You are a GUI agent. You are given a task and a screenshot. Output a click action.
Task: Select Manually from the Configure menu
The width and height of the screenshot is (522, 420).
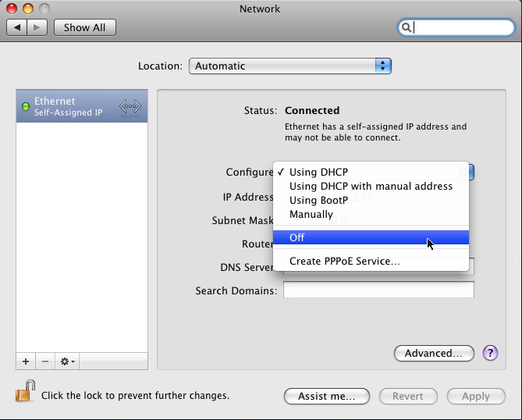coord(371,214)
